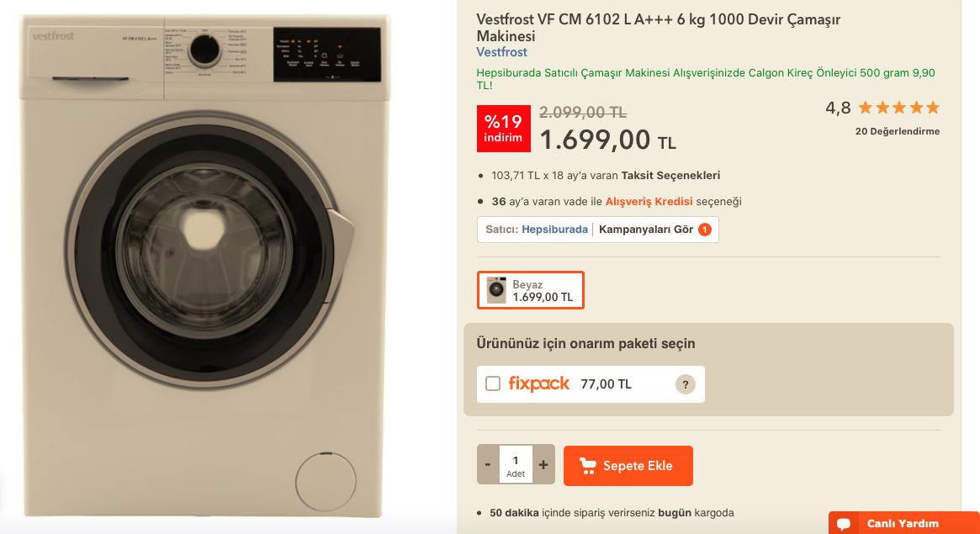
Task: Click the %19 indirim discount badge
Action: (503, 128)
